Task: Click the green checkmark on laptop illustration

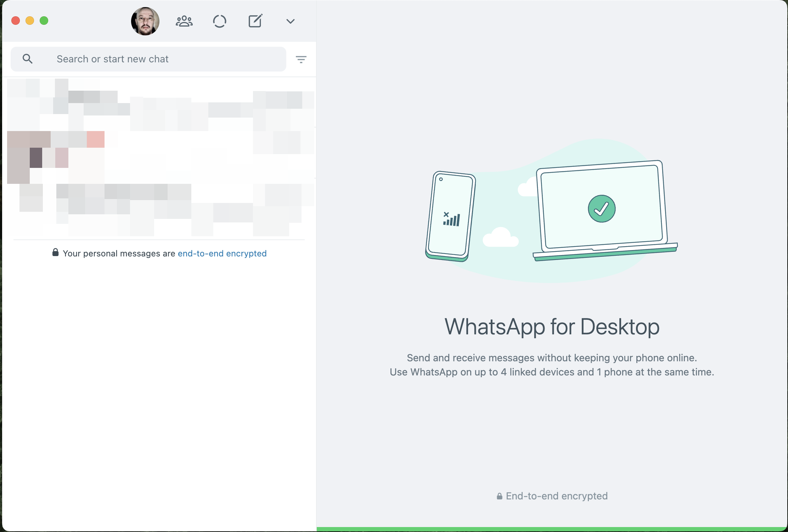Action: pos(601,209)
